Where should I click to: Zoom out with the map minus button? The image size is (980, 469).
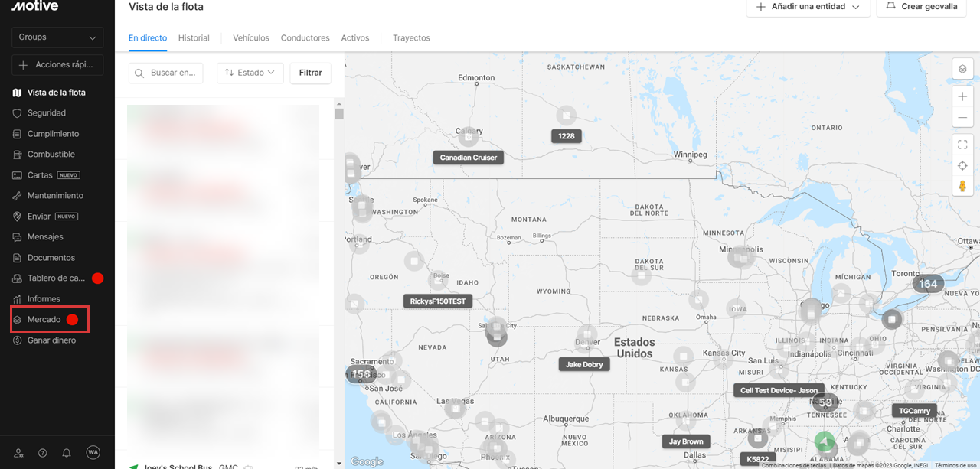point(962,118)
